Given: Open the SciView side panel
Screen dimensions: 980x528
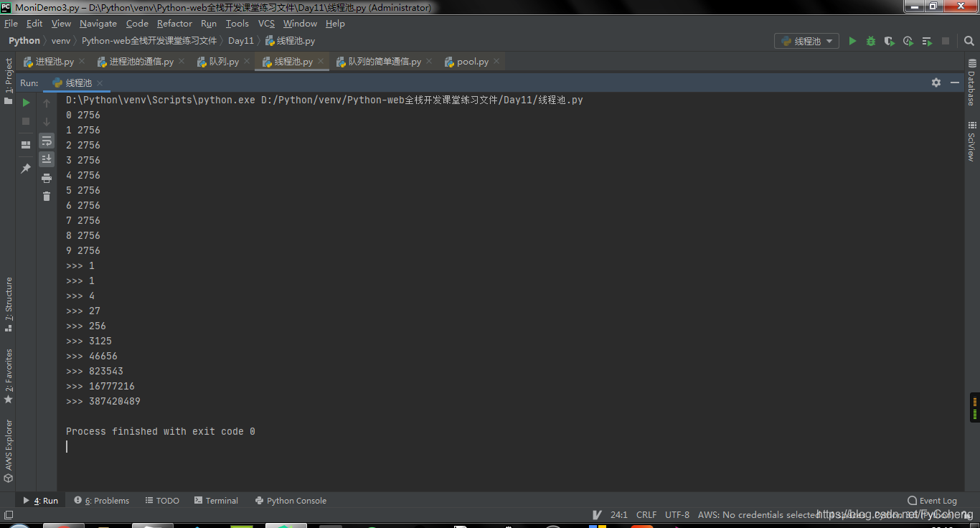Looking at the screenshot, I should point(971,141).
